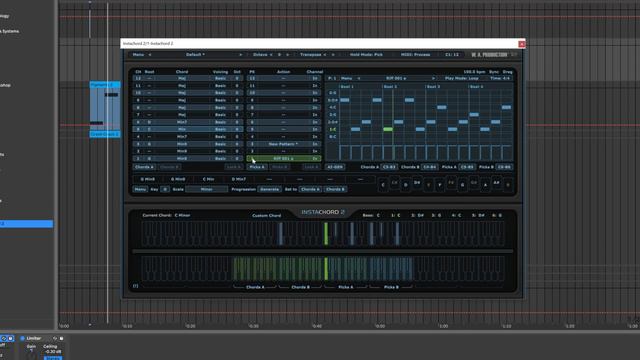Click Limiter settings icon in background window
This screenshot has height=360, width=640.
coord(55,338)
